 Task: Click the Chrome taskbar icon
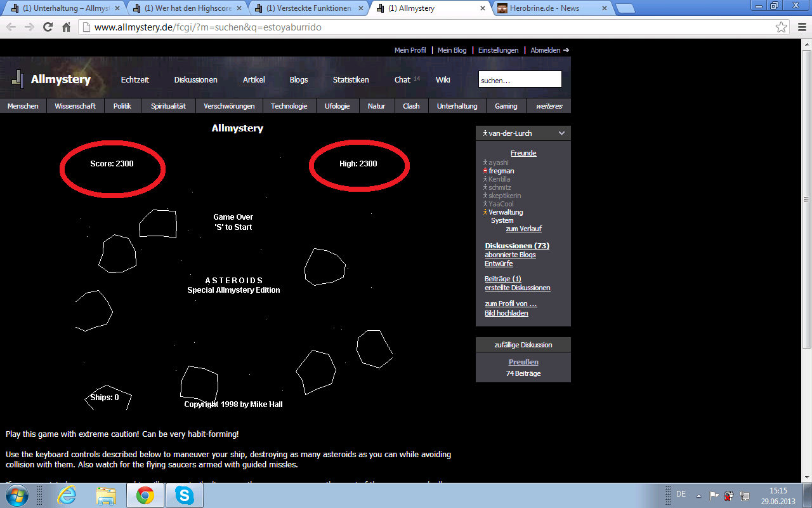145,495
